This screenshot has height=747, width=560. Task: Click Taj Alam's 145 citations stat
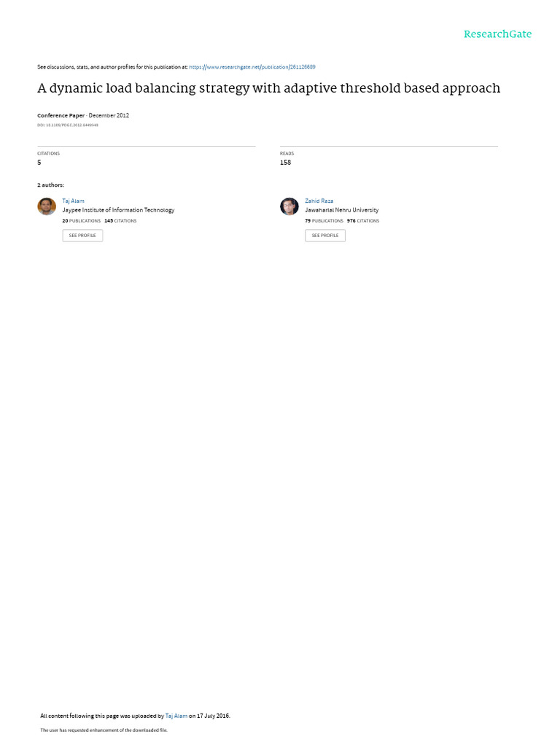120,221
